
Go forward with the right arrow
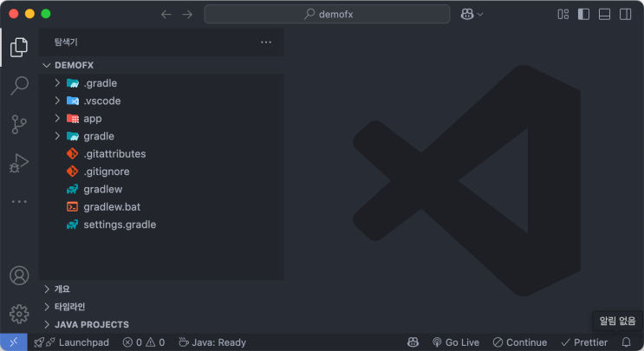(x=187, y=15)
